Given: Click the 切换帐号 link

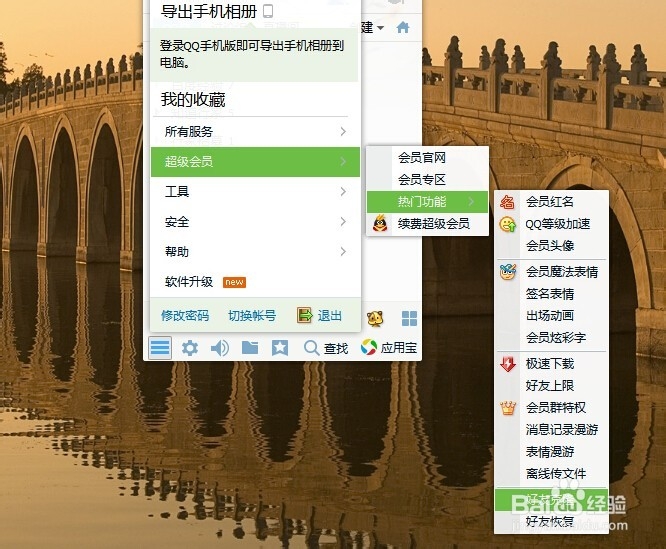Looking at the screenshot, I should (252, 315).
